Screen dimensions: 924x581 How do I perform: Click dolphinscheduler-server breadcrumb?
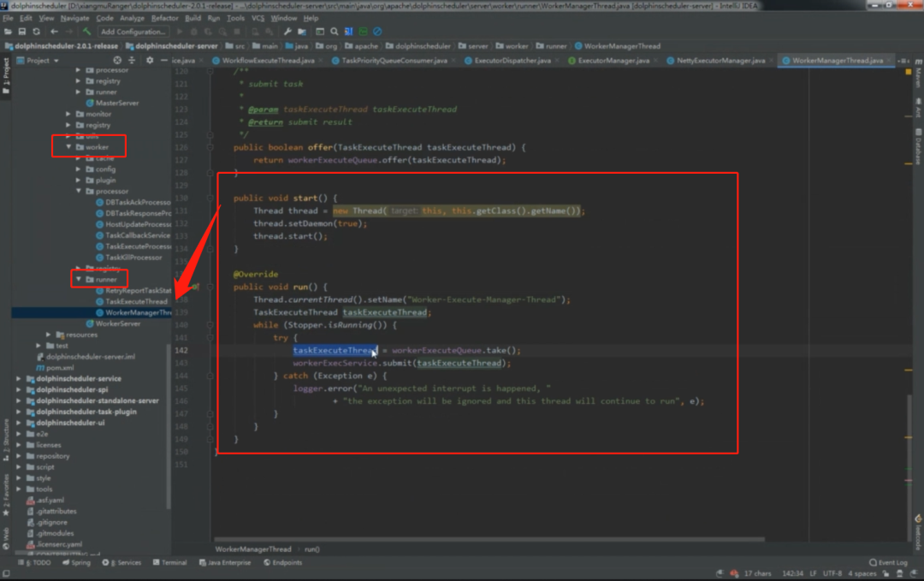pos(175,46)
